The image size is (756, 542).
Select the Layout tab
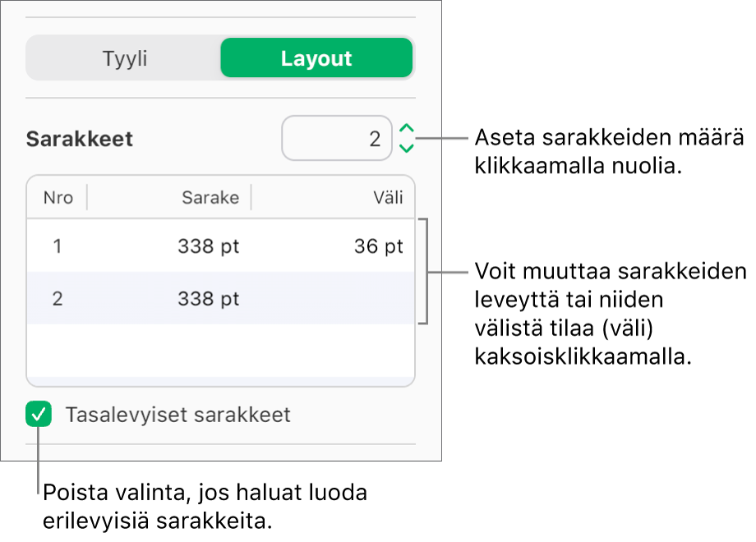point(316,57)
